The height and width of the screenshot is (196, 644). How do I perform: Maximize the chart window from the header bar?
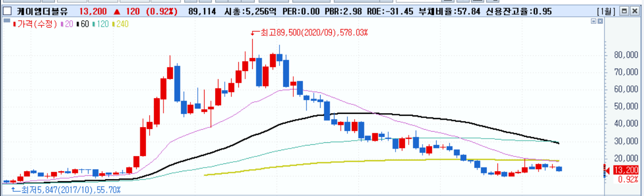point(623,11)
